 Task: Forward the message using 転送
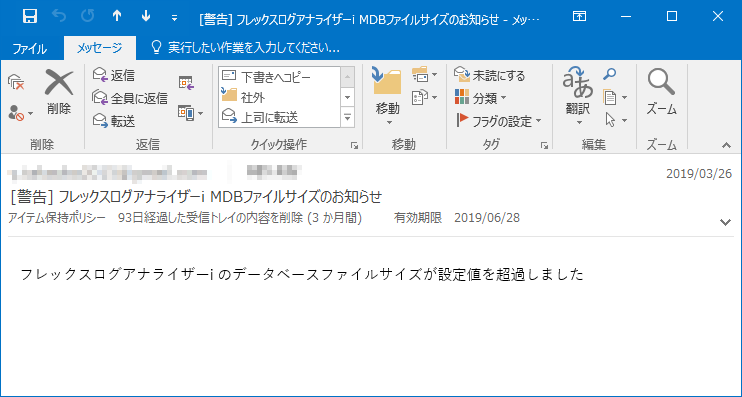click(x=114, y=121)
